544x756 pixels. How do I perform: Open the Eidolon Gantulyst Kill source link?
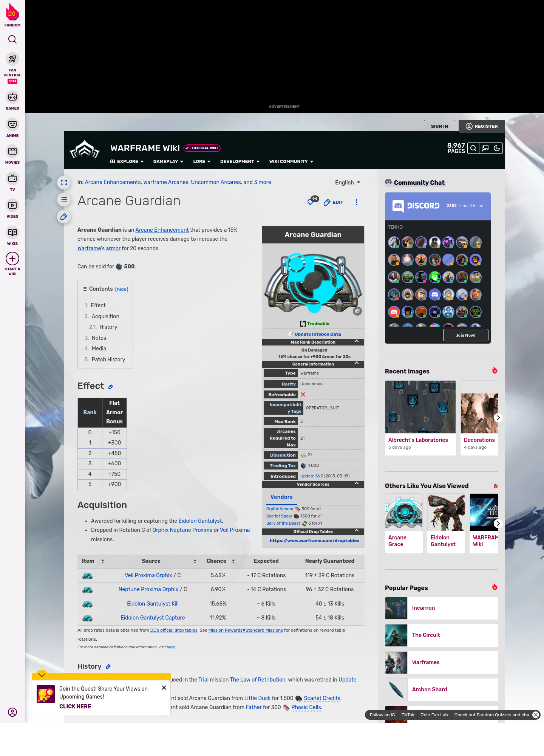[153, 604]
